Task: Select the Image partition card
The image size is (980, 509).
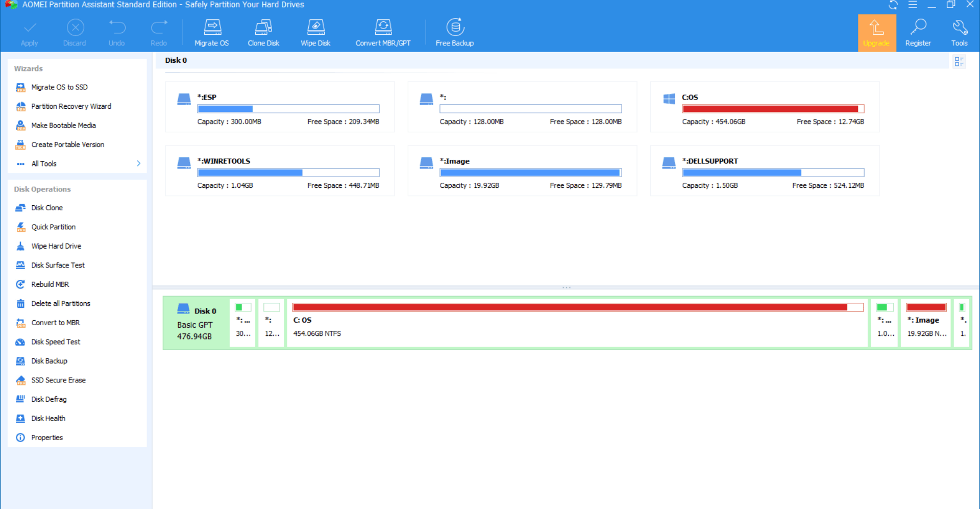Action: (x=522, y=171)
